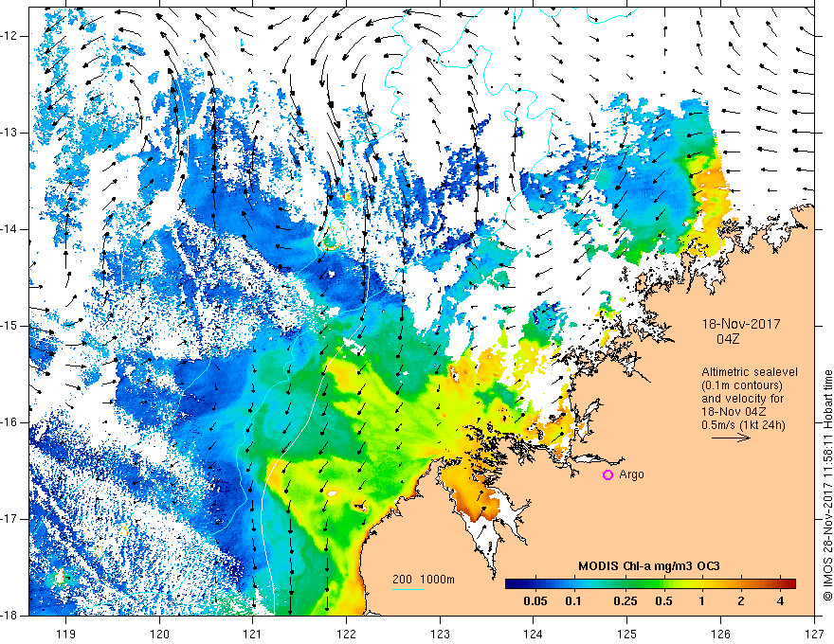Click the cyan depth contour legend line

(408, 589)
